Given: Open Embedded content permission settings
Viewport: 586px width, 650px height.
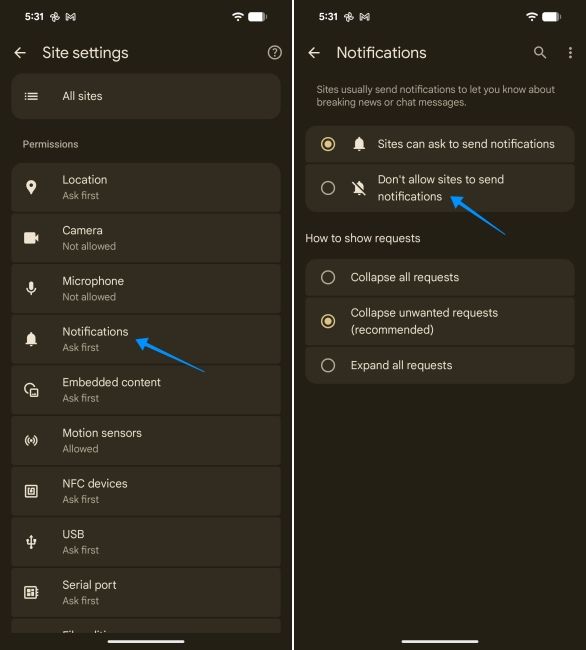Looking at the screenshot, I should [x=146, y=390].
